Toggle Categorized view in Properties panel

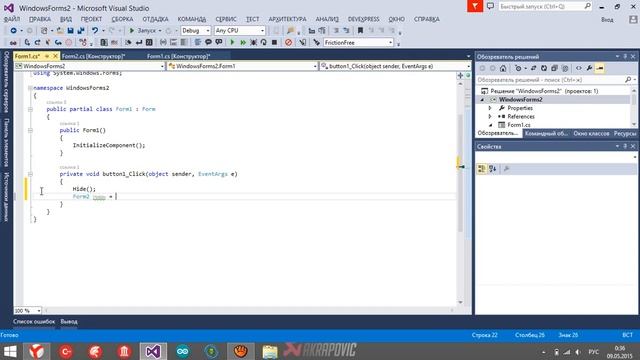coord(482,169)
